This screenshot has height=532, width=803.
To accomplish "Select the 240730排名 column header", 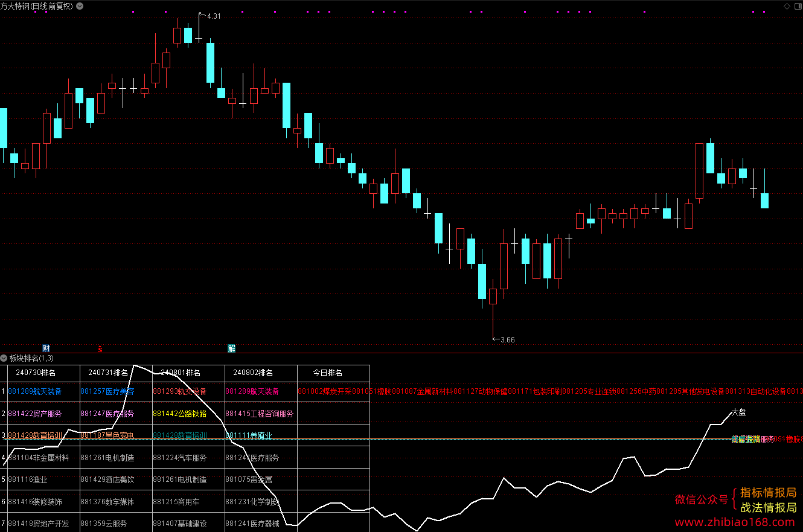I will click(36, 373).
